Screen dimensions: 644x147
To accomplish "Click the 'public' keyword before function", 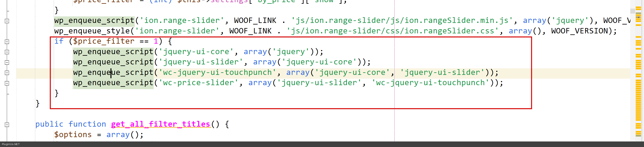I will click(x=49, y=124).
